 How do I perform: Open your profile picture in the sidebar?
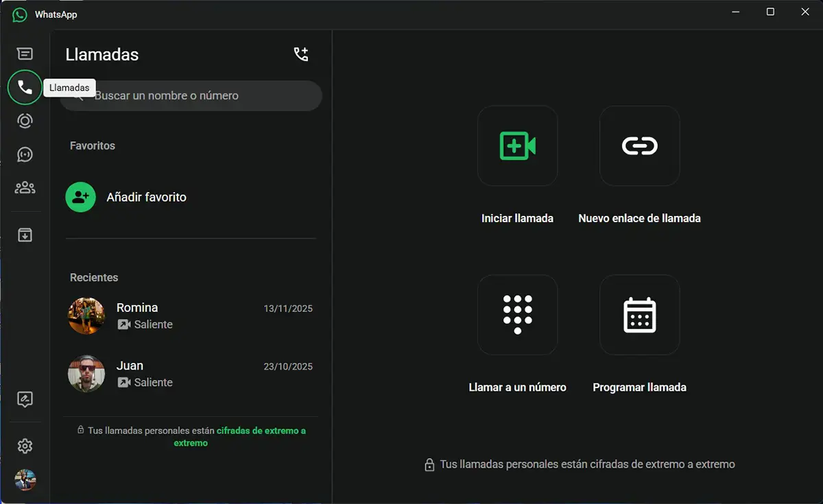pyautogui.click(x=25, y=480)
